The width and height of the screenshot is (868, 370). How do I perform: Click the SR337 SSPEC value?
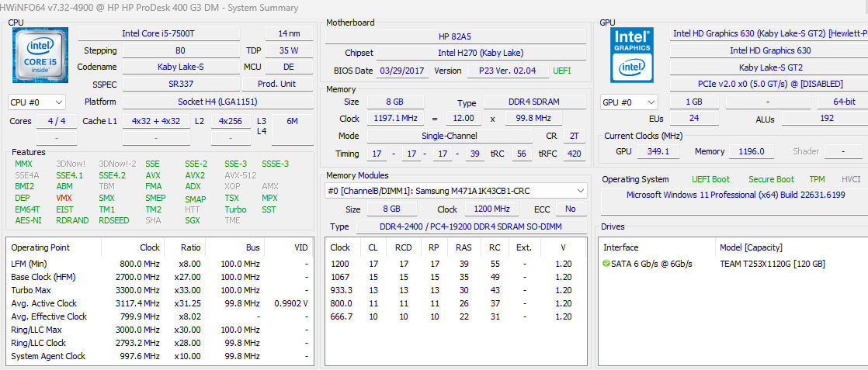tap(180, 84)
